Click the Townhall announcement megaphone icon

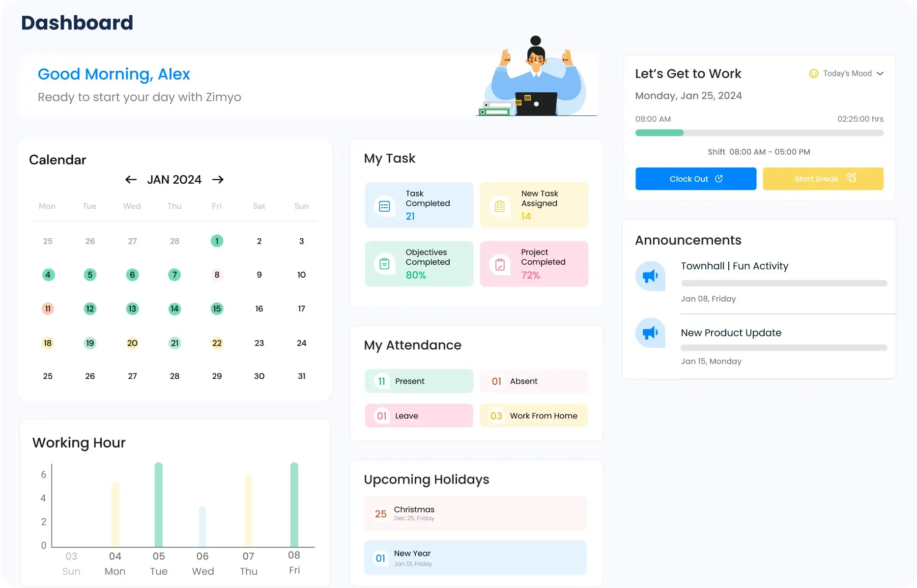pos(650,276)
